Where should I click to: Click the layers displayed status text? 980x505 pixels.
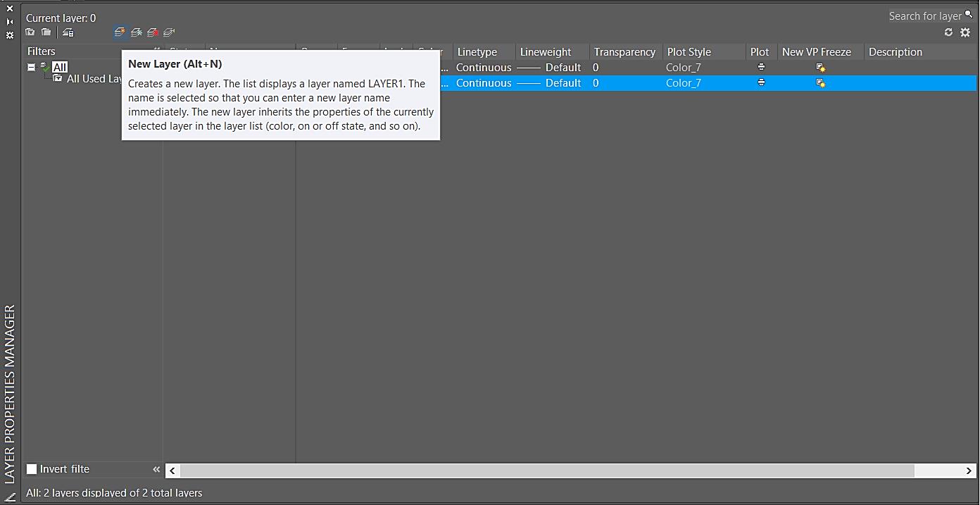pos(114,493)
